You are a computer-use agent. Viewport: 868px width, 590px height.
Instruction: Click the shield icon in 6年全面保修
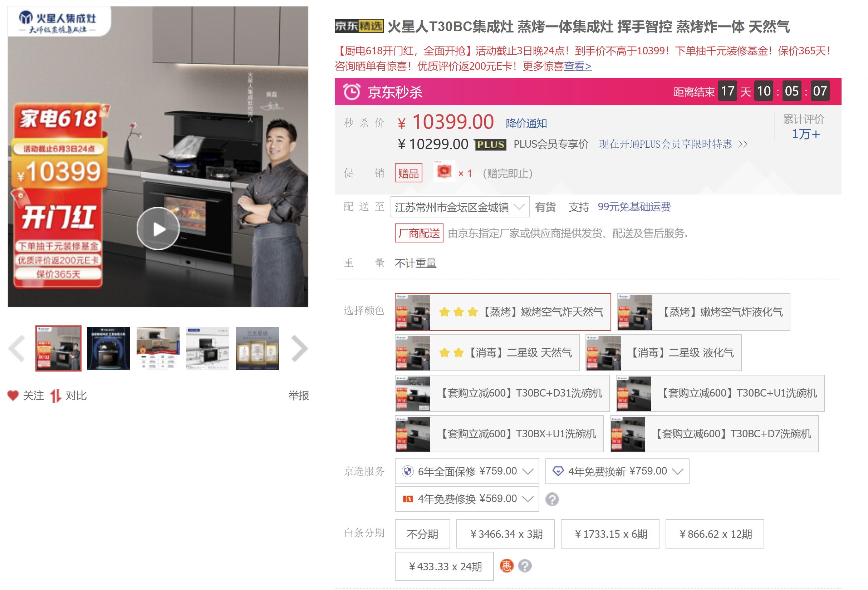pos(407,471)
